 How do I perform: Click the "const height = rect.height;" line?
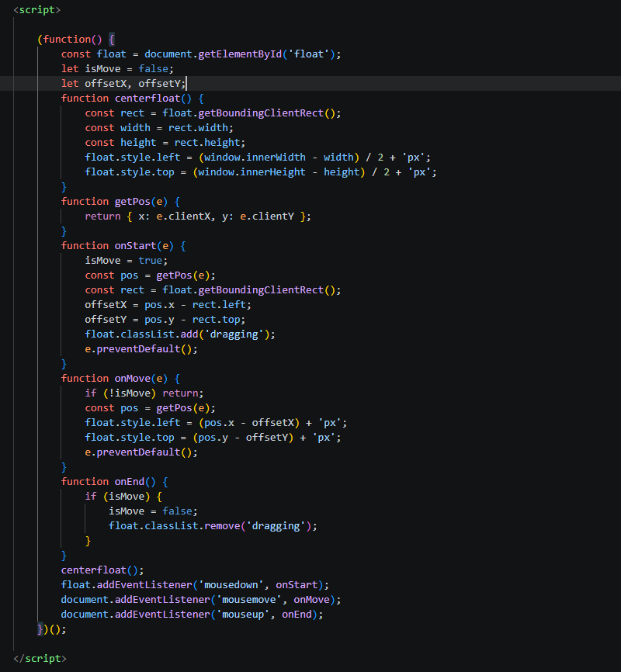coord(165,143)
